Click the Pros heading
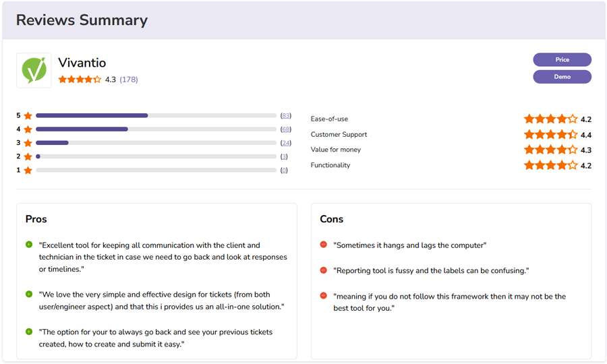This screenshot has width=607, height=364. point(36,219)
